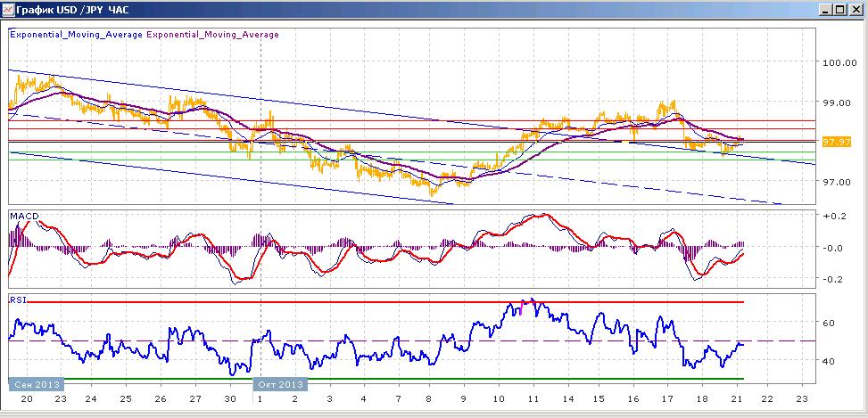Minimize the USD/JPY chart window
The image size is (868, 418).
click(x=826, y=10)
